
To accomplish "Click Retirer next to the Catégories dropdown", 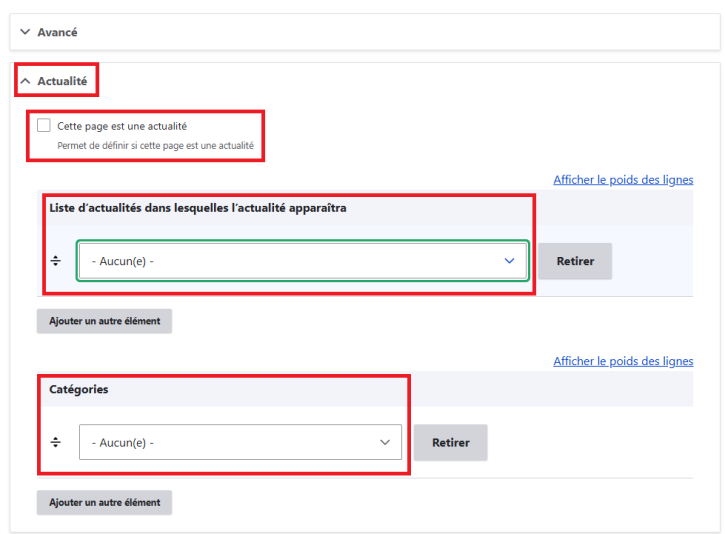I will pyautogui.click(x=450, y=442).
